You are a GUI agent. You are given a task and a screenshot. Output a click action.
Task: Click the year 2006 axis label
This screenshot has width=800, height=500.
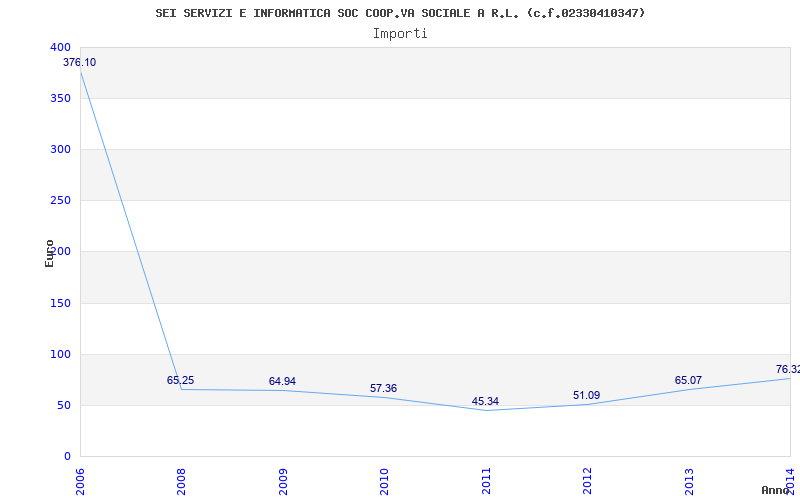tap(80, 482)
